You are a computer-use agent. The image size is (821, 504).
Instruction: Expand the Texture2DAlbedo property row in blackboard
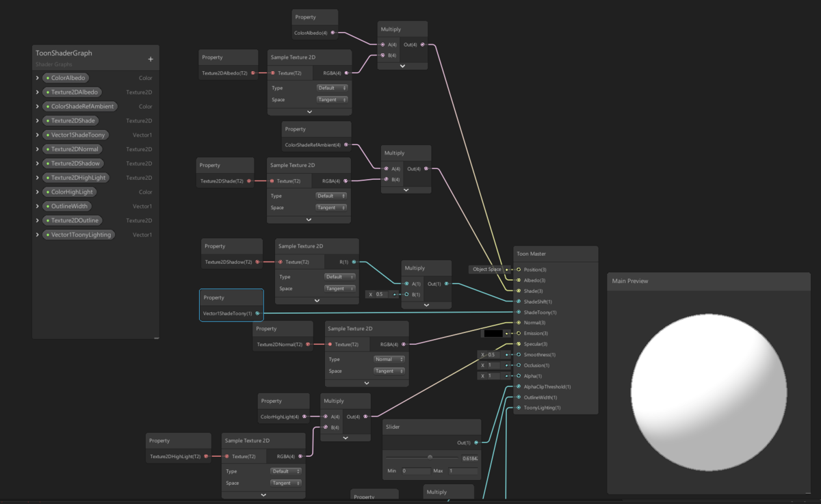point(37,92)
